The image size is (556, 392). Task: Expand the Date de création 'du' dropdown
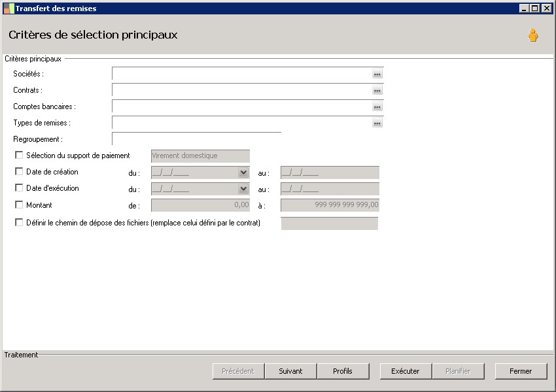tap(243, 172)
